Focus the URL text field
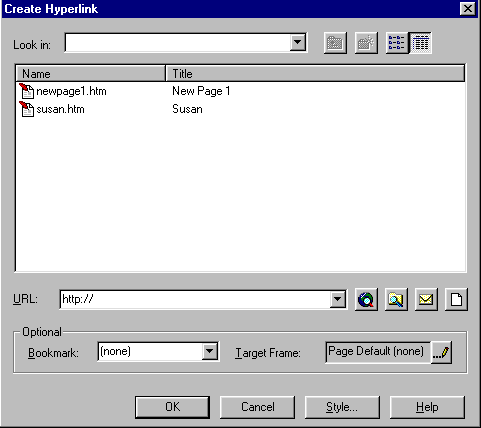 [195, 299]
